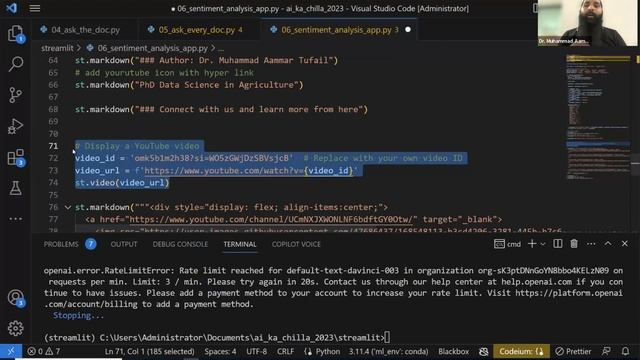Launch a new terminal with plus icon
Viewport: 640px width, 360px height.
[x=532, y=244]
